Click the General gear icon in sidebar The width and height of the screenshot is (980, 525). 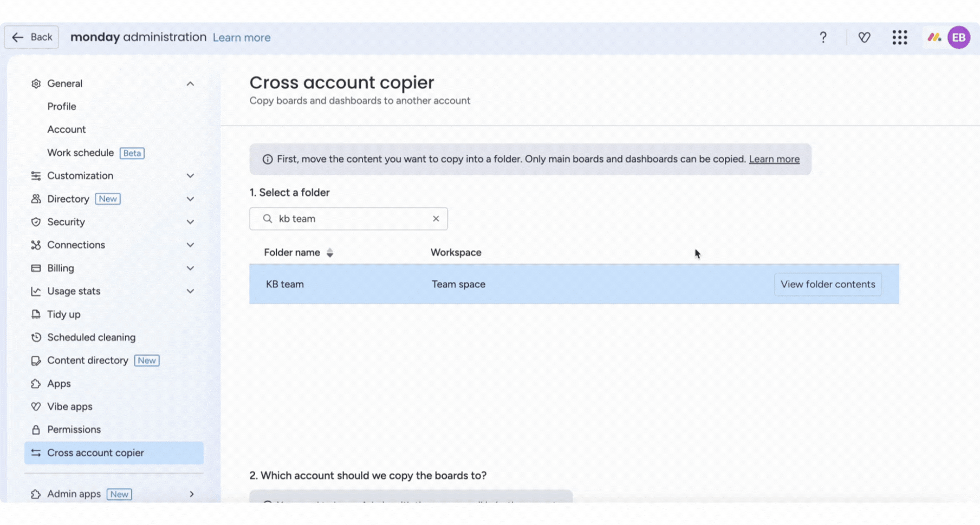click(x=36, y=83)
